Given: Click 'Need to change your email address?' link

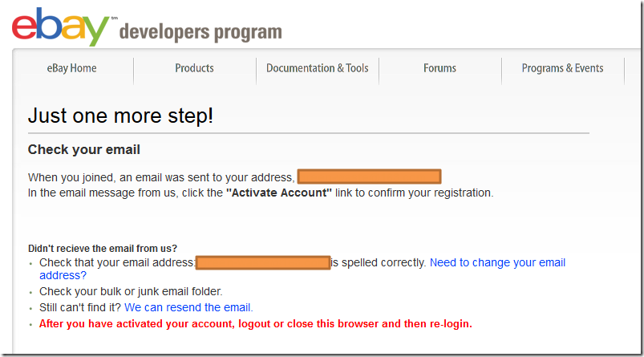Looking at the screenshot, I should tap(497, 263).
